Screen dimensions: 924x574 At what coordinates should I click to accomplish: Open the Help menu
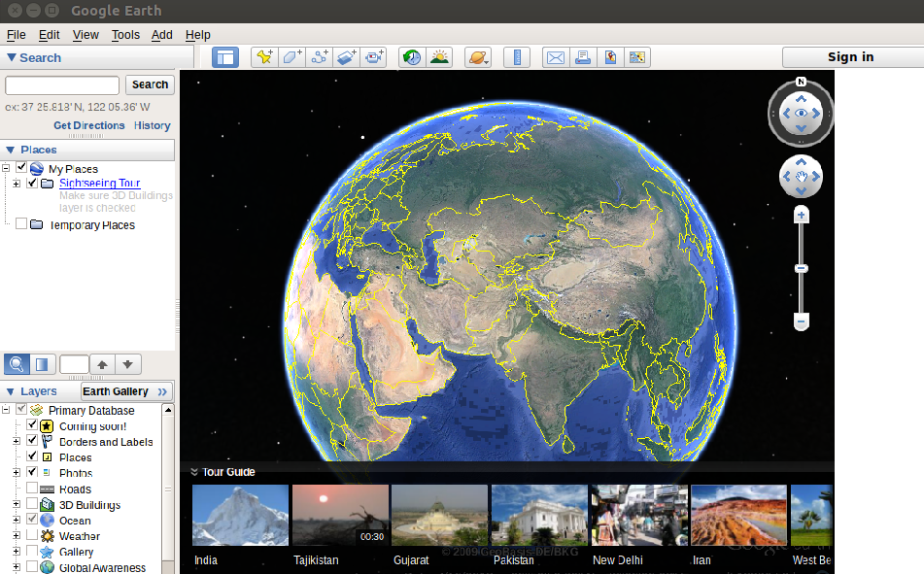tap(198, 35)
